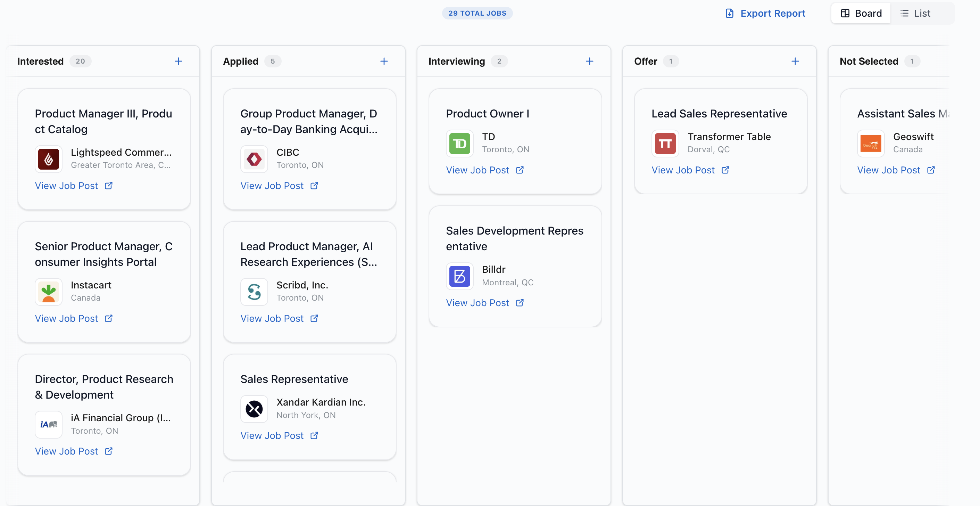Open Export Report
The height and width of the screenshot is (506, 980).
coord(765,13)
